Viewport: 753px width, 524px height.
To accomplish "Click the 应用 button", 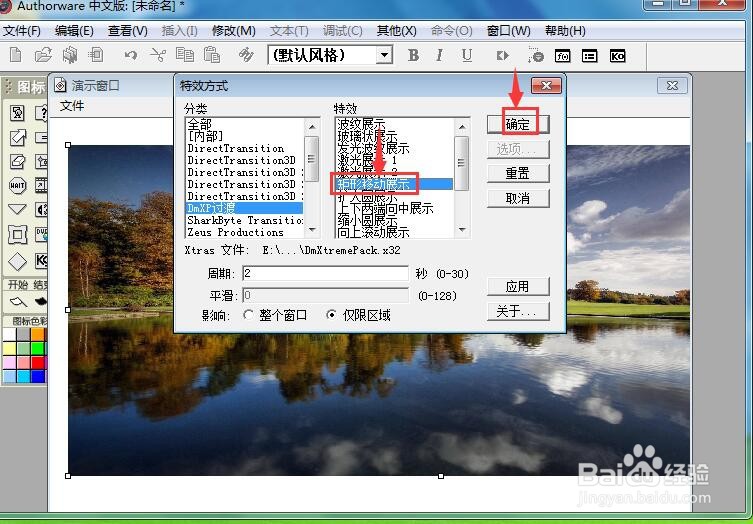I will pyautogui.click(x=518, y=286).
